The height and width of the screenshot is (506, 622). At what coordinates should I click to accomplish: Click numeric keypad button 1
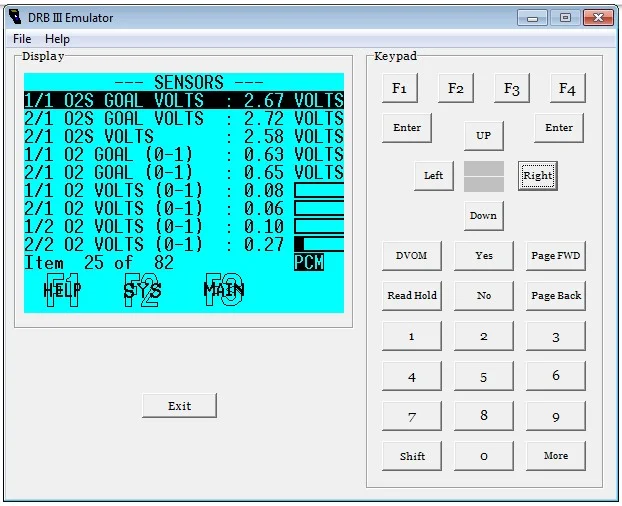[412, 336]
